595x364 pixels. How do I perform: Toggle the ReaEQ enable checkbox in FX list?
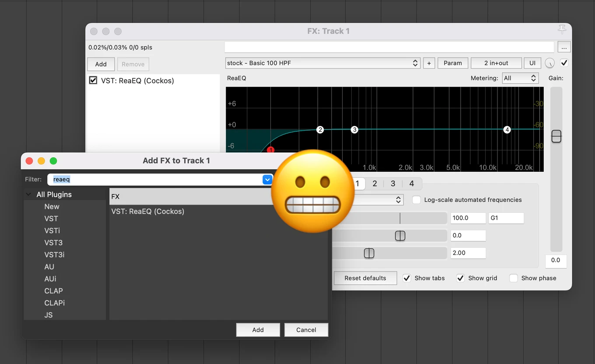coord(93,80)
